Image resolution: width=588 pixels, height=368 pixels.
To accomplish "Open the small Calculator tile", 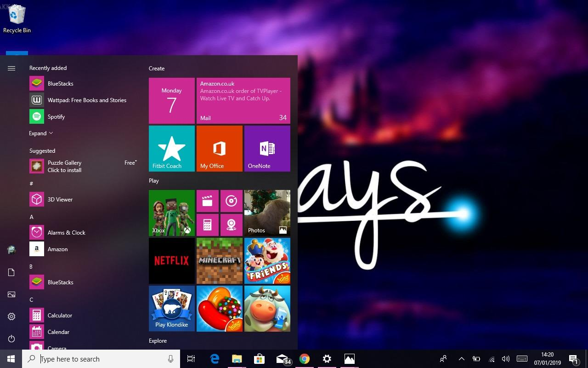I will [208, 225].
